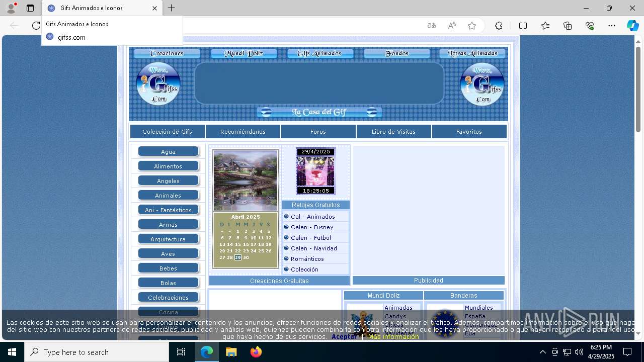Open the Favorites list icon
The image size is (644, 362).
545,26
